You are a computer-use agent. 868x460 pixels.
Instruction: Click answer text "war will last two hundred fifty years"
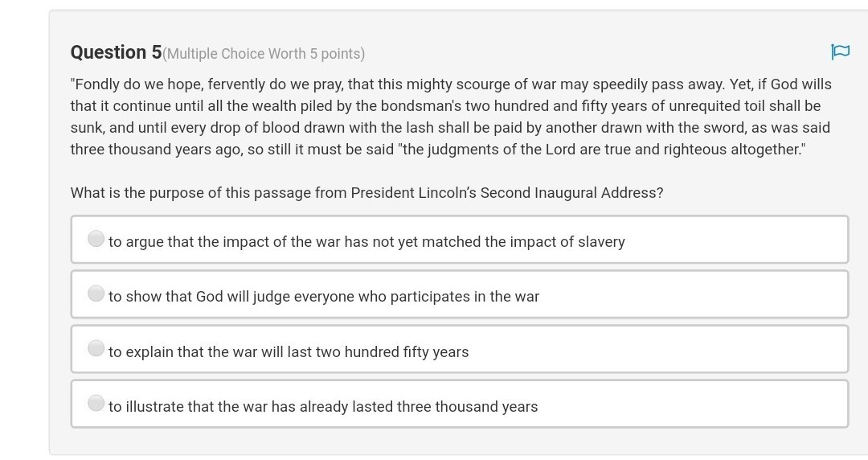289,352
